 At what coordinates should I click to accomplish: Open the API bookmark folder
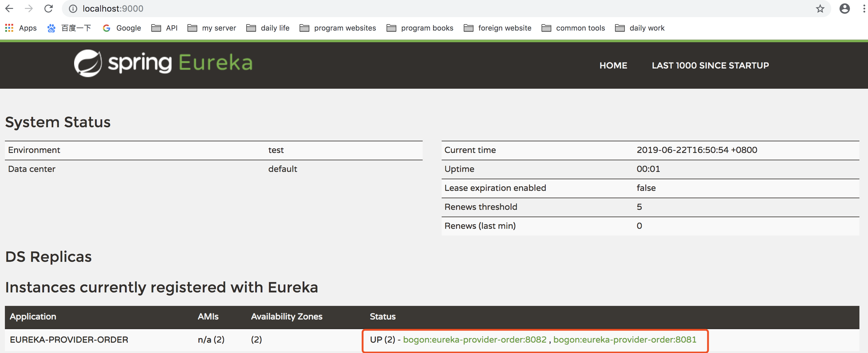pyautogui.click(x=164, y=28)
